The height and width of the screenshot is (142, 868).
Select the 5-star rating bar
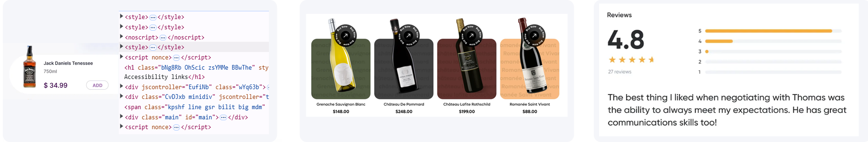(773, 31)
